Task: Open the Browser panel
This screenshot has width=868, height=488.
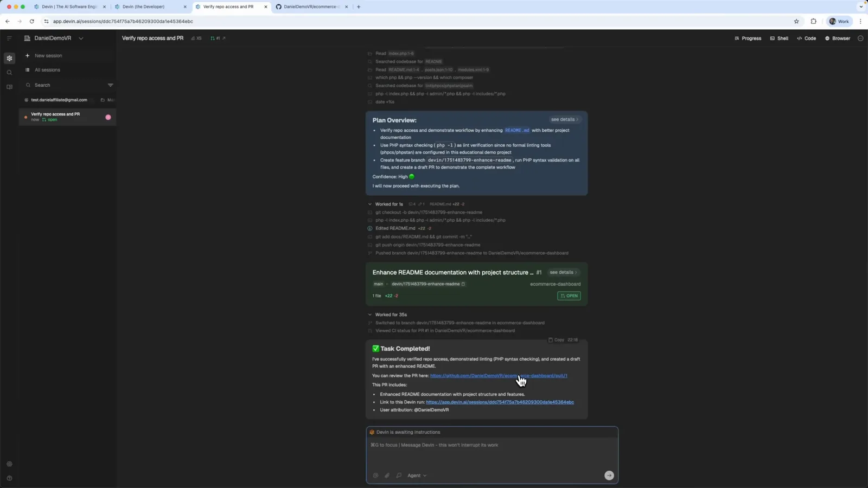Action: tap(838, 38)
